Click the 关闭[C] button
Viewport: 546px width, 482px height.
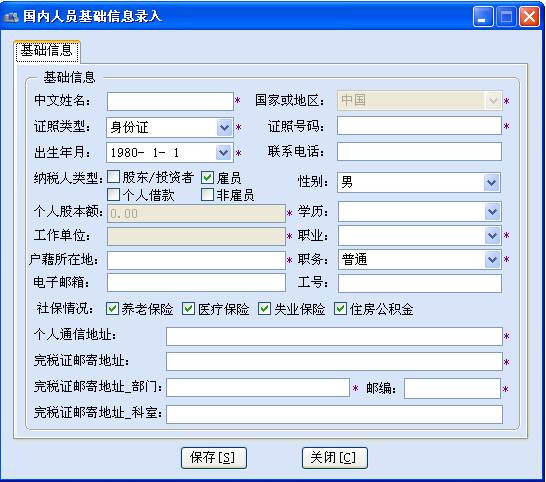pyautogui.click(x=335, y=458)
